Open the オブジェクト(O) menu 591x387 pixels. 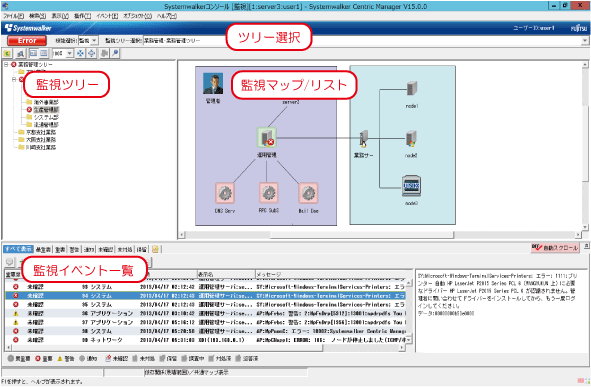[137, 16]
